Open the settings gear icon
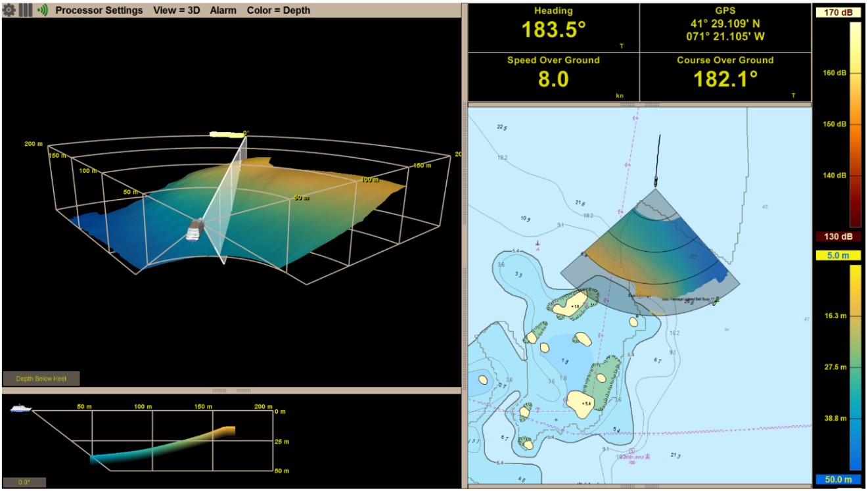The image size is (868, 491). tap(9, 11)
